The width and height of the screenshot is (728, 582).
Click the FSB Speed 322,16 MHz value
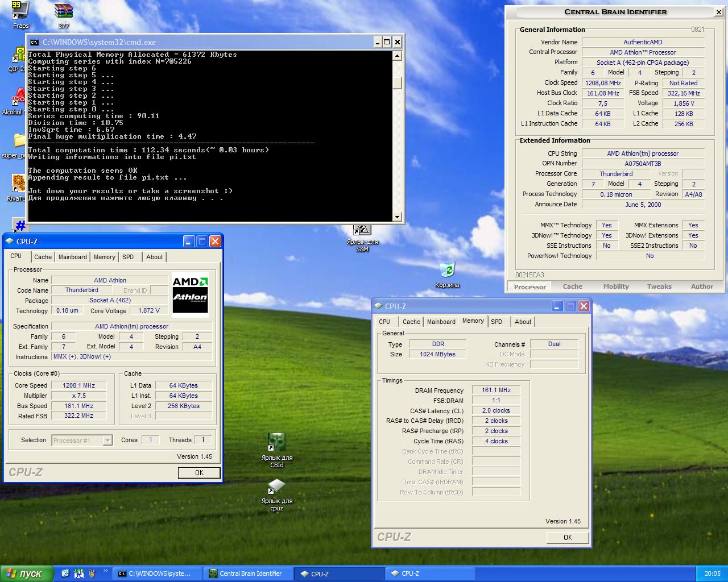point(684,93)
